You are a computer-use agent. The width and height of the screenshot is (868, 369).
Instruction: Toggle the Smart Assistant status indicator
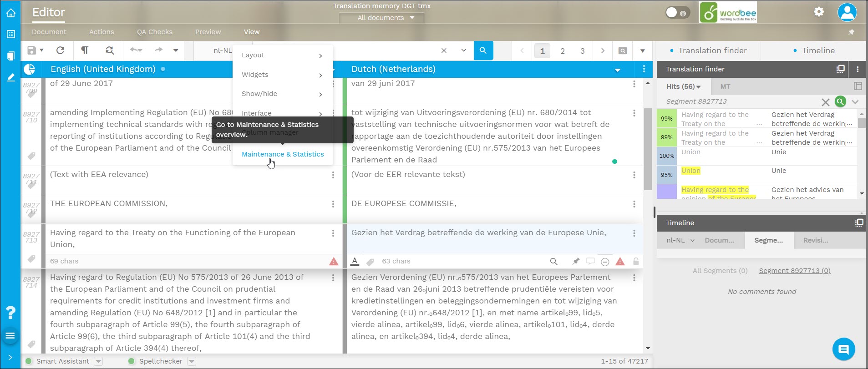[29, 361]
